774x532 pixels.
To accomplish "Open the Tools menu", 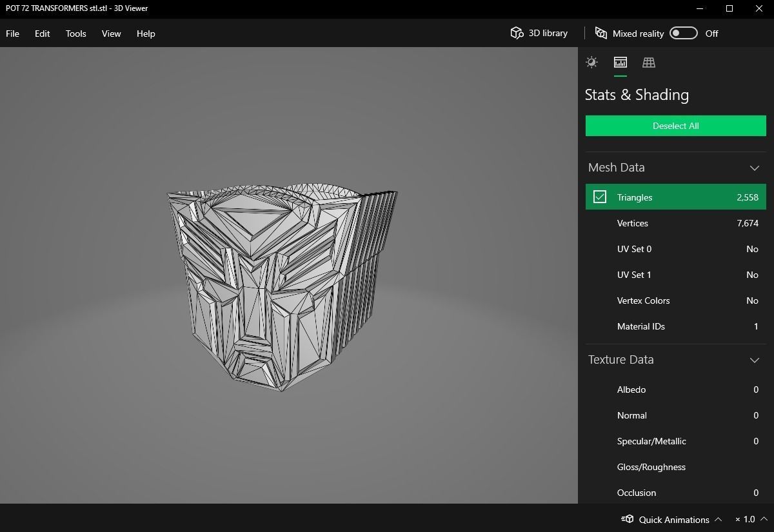I will [76, 34].
